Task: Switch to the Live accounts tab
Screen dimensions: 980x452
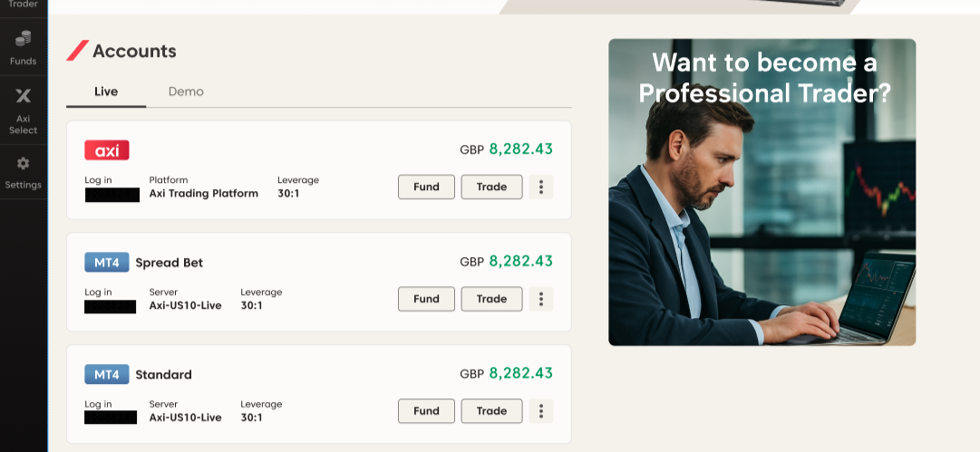Action: 106,91
